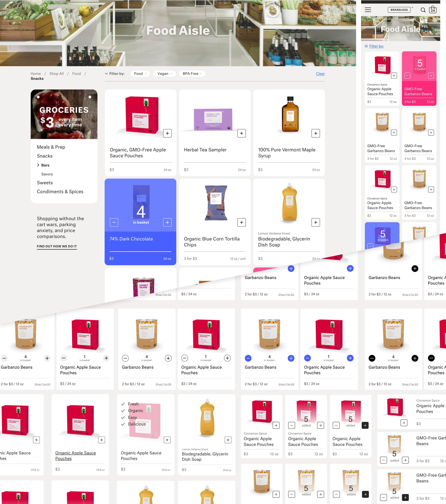Add Lemon Verbena Dish Soap priced 24 oz
The image size is (446, 504).
click(316, 222)
